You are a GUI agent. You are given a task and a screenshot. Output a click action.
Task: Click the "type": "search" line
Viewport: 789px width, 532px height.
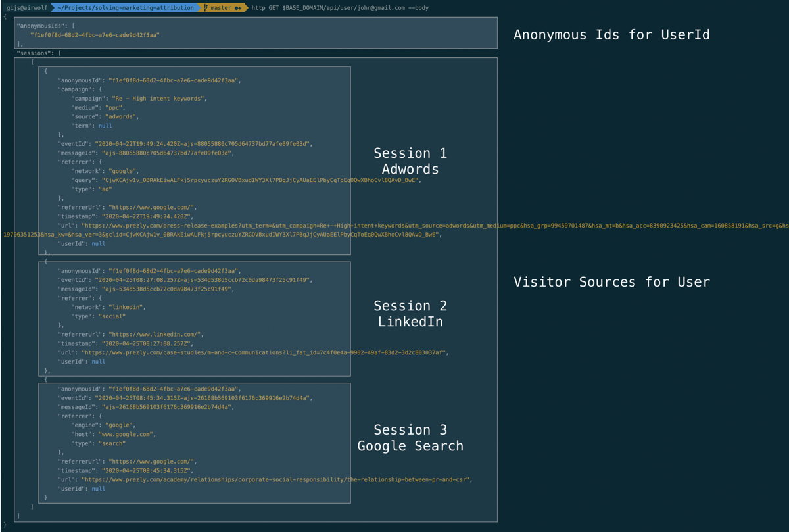pos(100,443)
